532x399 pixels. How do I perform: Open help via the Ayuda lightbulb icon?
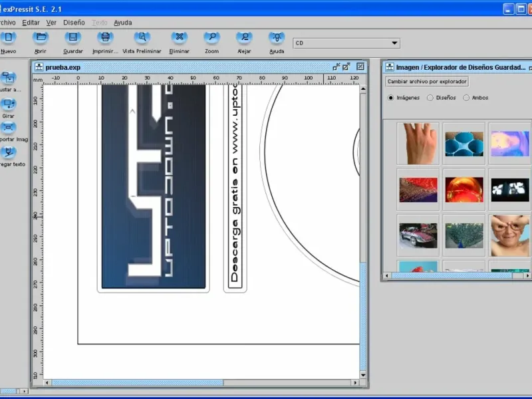[277, 38]
